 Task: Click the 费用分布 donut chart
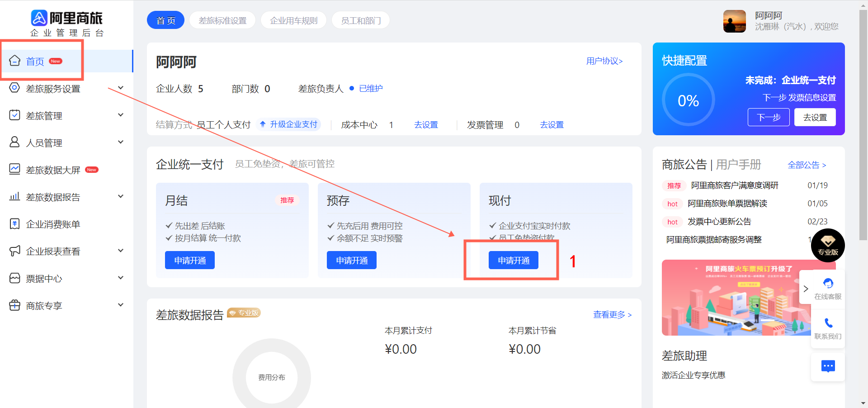coord(272,377)
